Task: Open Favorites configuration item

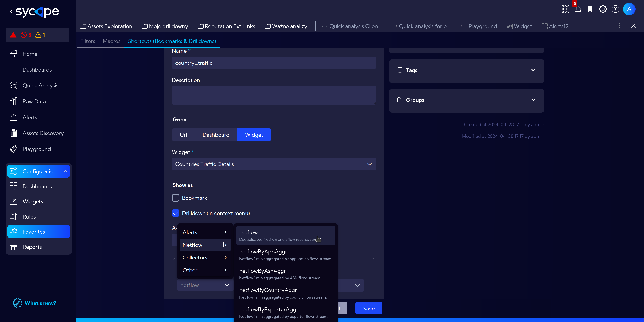Action: point(39,232)
